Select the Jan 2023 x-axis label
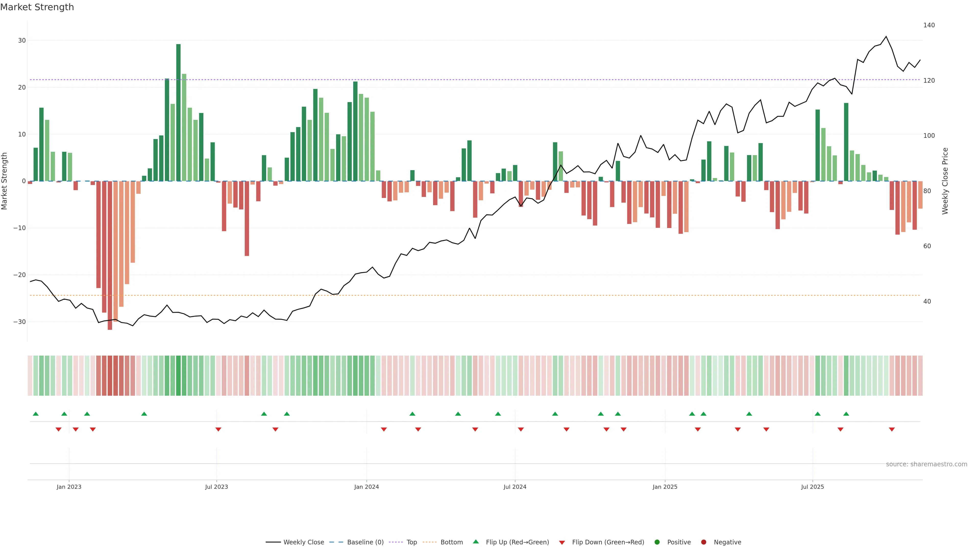 point(69,487)
